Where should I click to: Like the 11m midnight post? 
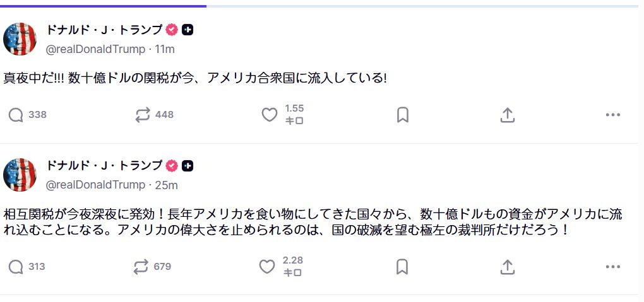pyautogui.click(x=270, y=115)
